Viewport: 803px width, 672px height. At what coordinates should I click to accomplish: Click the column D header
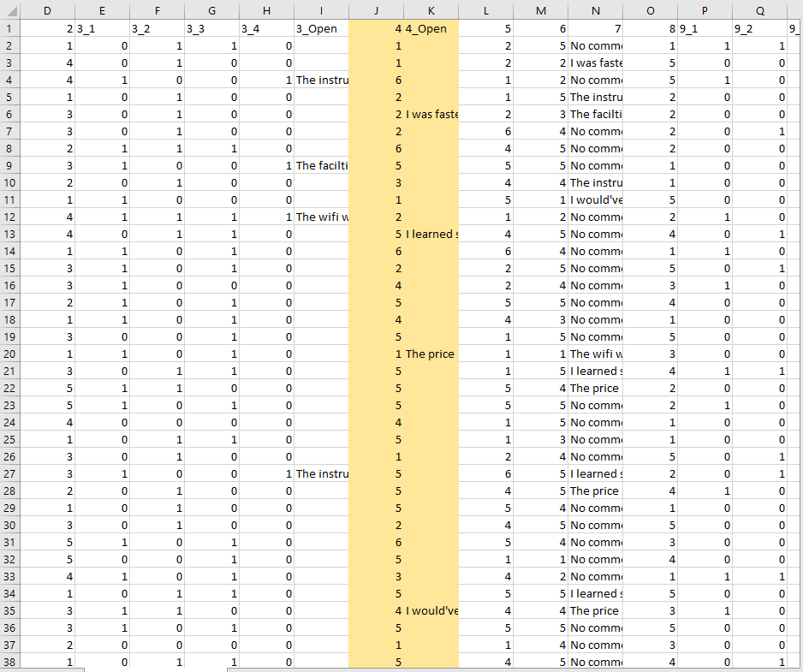47,10
